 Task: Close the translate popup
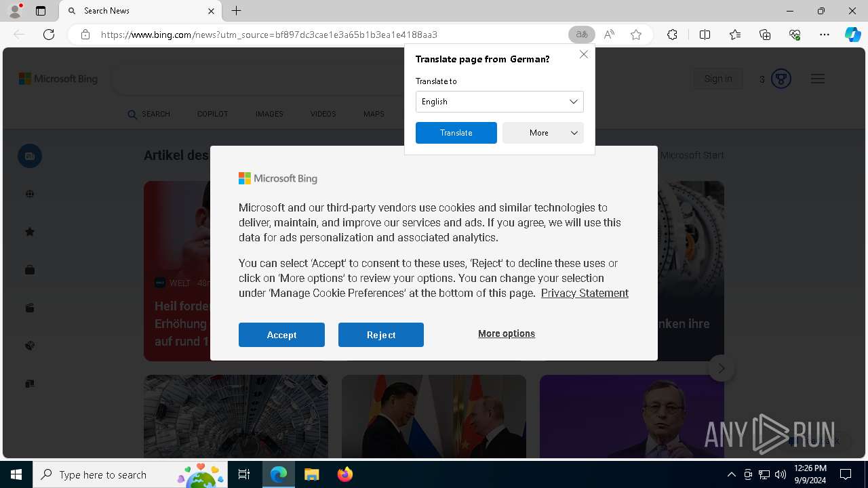click(x=583, y=54)
